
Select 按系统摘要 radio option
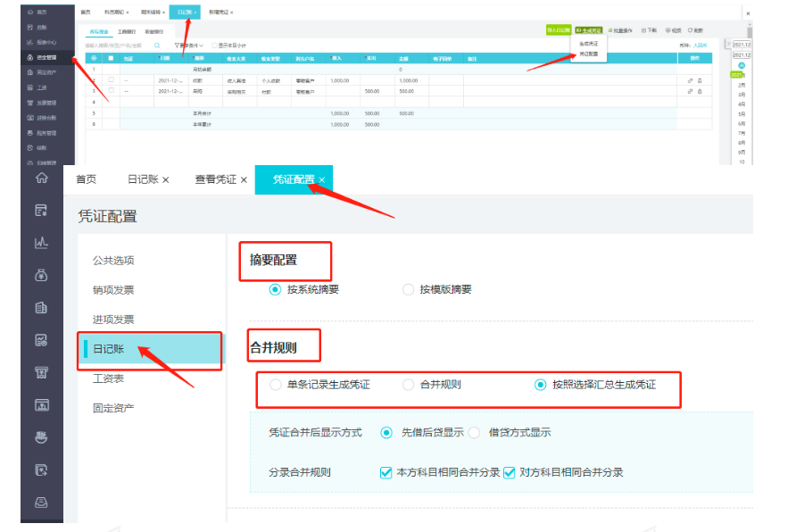coord(275,289)
